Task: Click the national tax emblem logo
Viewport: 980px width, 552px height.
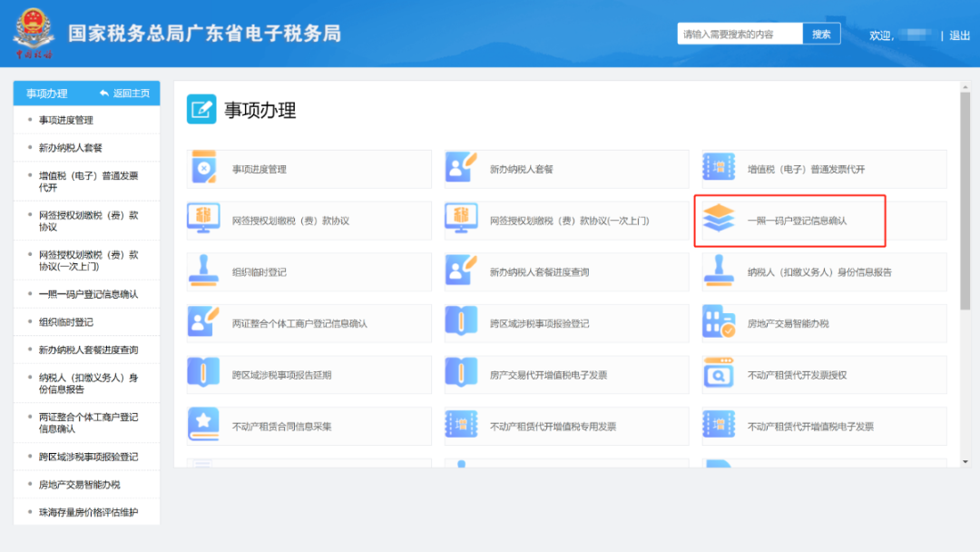Action: click(34, 33)
